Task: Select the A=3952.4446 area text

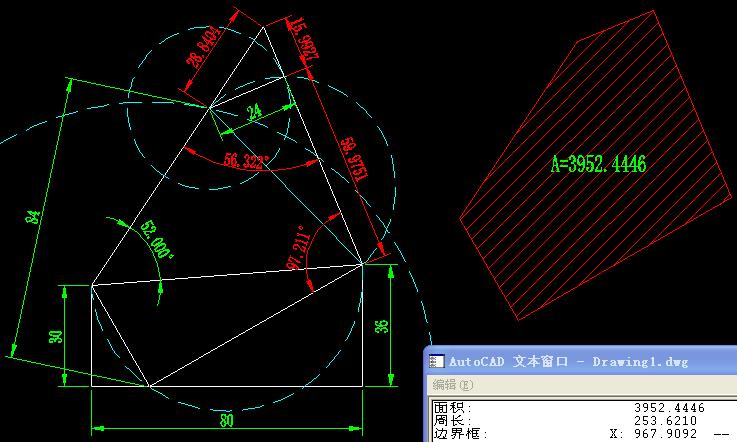Action: (598, 164)
